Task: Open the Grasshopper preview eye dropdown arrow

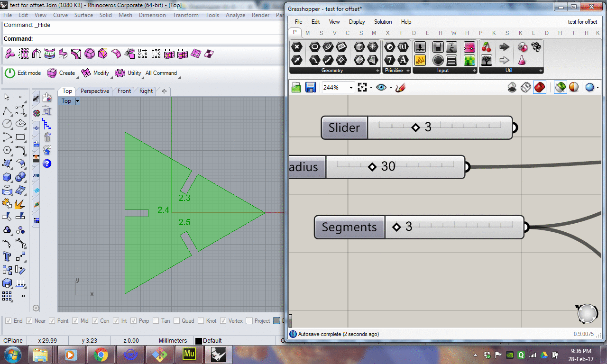Action: coord(391,88)
